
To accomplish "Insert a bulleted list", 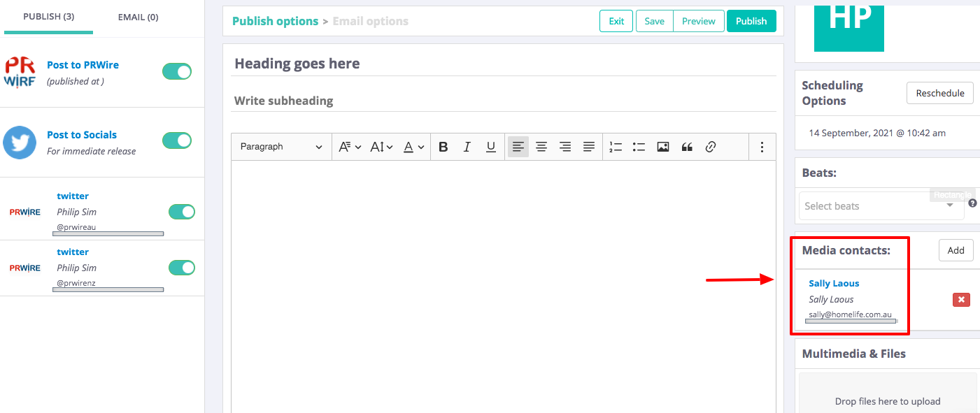I will (x=639, y=147).
